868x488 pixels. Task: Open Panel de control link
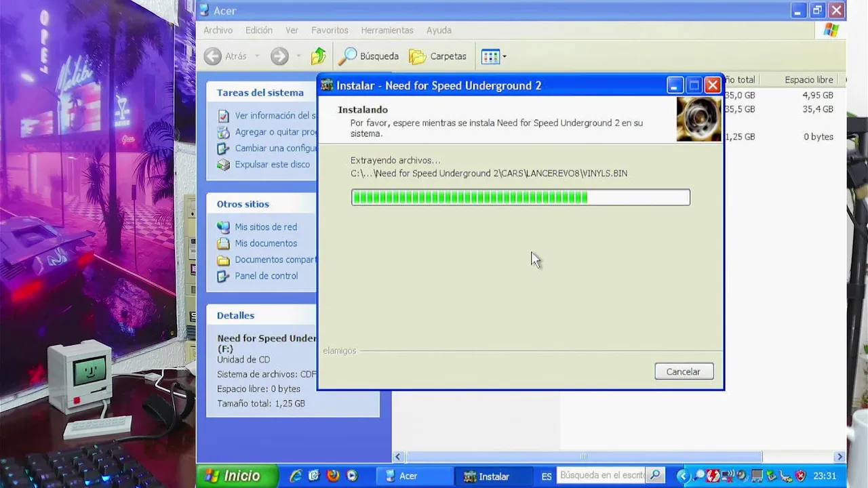266,276
